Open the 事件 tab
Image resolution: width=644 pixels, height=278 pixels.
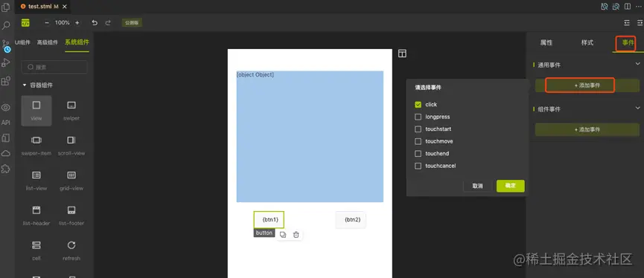pos(628,42)
